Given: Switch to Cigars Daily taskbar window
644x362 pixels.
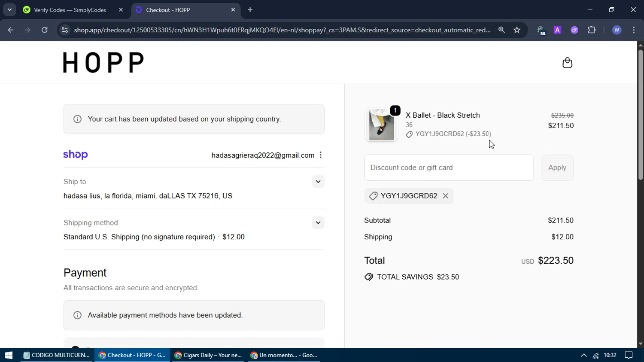Looking at the screenshot, I should click(x=208, y=355).
